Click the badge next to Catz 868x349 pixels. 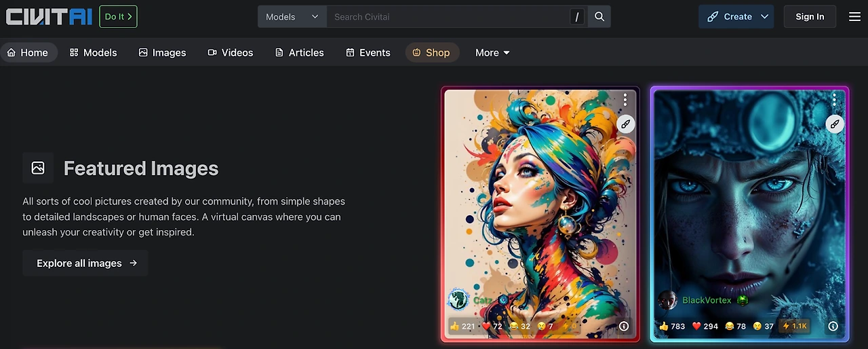[x=503, y=300]
